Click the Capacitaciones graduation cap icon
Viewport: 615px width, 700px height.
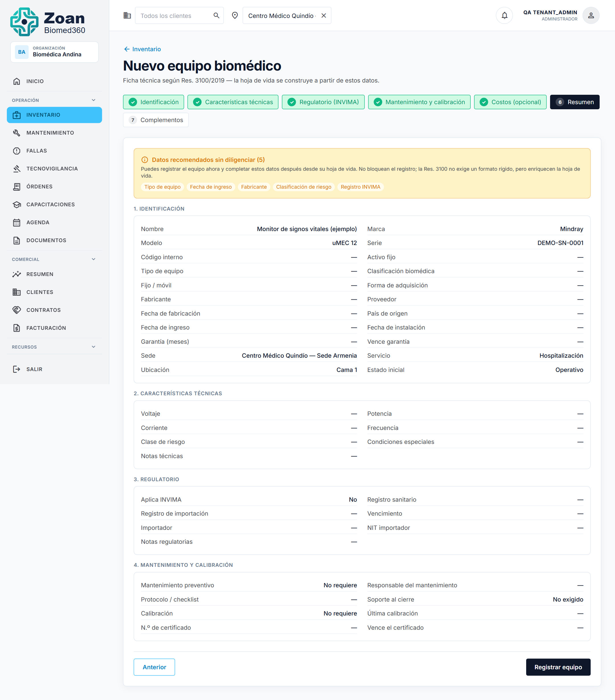point(17,205)
